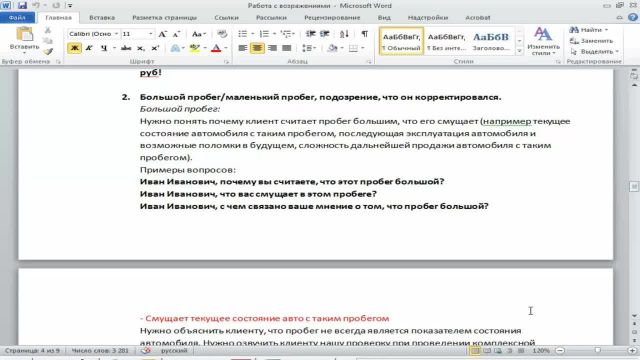This screenshot has width=640, height=360.
Task: Switch to Разметка страницы tab
Action: click(164, 18)
